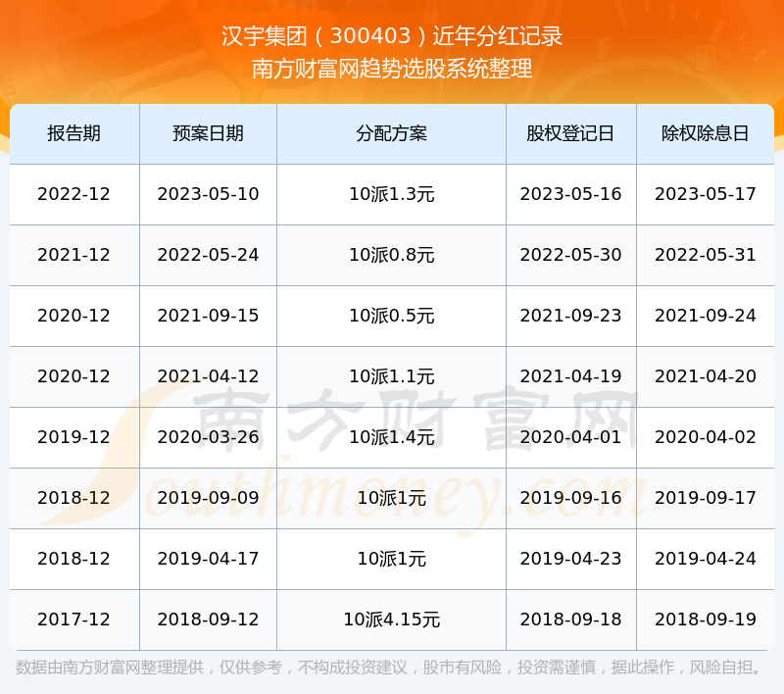Image resolution: width=784 pixels, height=694 pixels.
Task: Select the 2021-04-12 proposal date cell
Action: tap(208, 376)
